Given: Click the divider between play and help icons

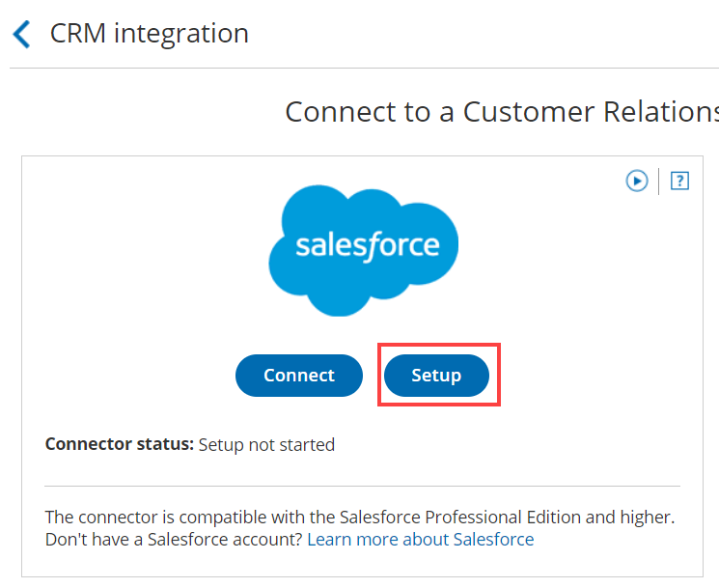Looking at the screenshot, I should point(658,181).
